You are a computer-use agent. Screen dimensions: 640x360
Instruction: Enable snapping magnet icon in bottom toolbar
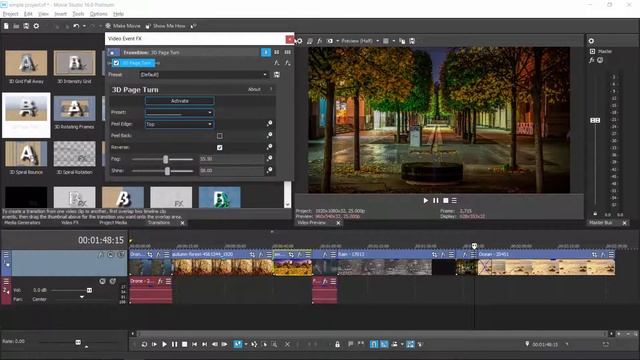tap(374, 344)
